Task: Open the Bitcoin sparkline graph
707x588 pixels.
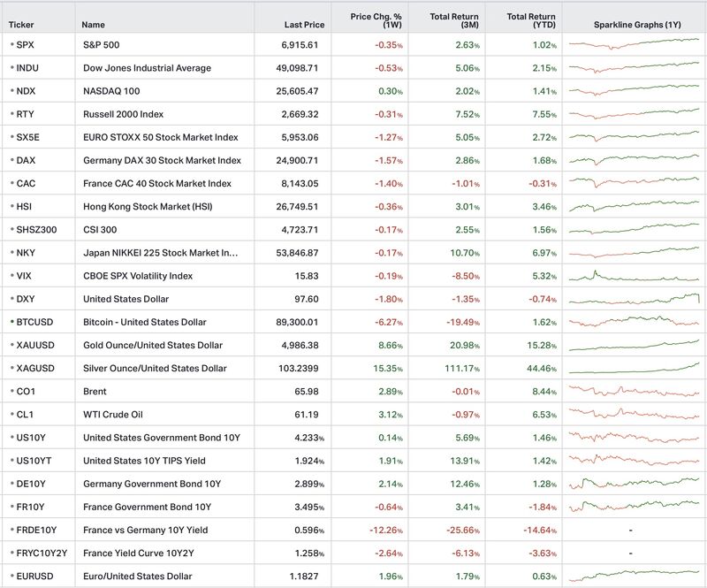Action: (634, 321)
